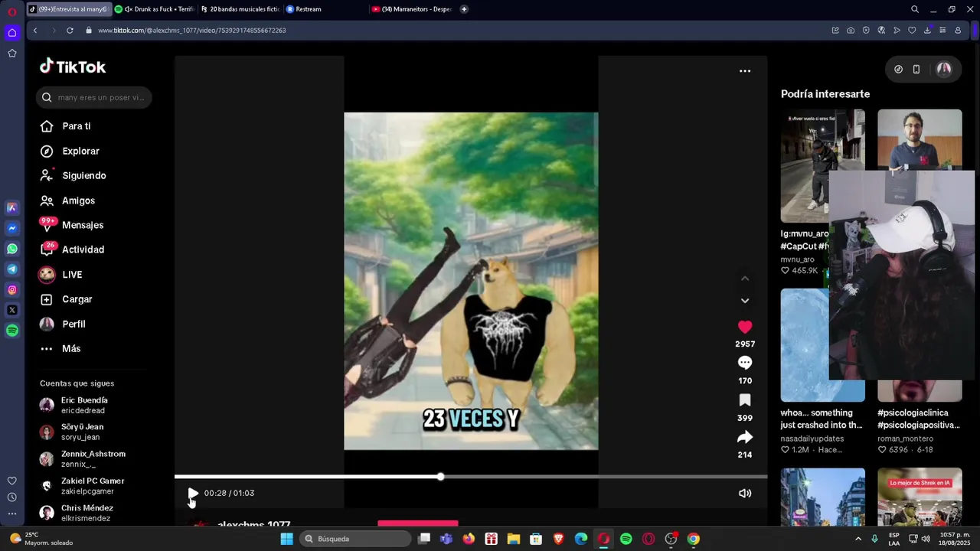Click the Opera snapshot camera icon

[x=851, y=31]
